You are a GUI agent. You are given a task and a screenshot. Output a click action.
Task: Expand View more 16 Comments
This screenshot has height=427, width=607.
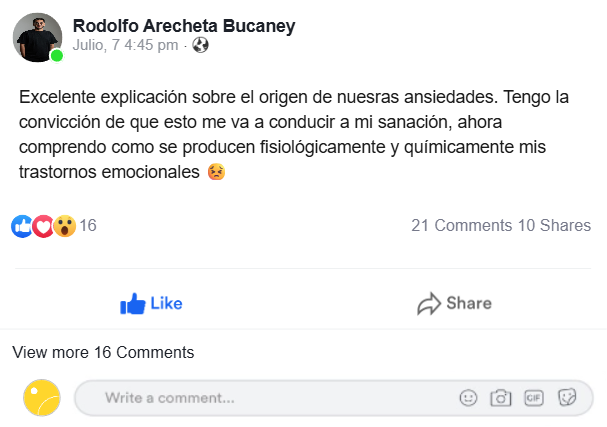point(103,352)
